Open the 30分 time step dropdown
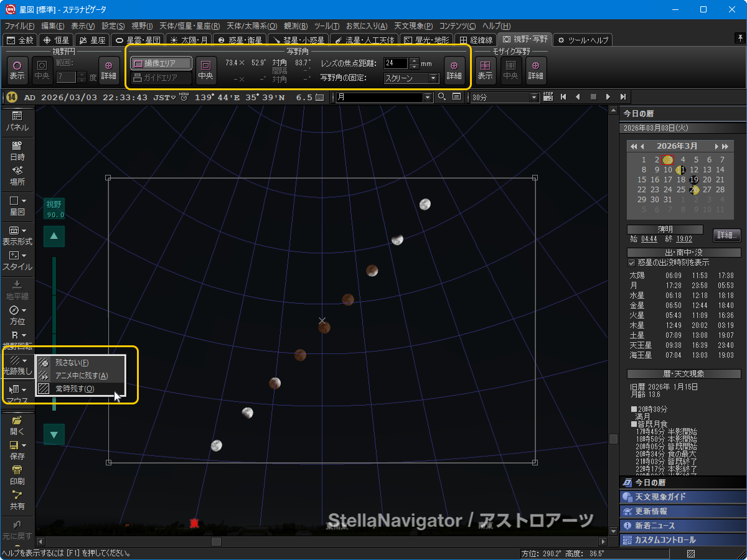Viewport: 747px width, 560px height. [x=533, y=97]
